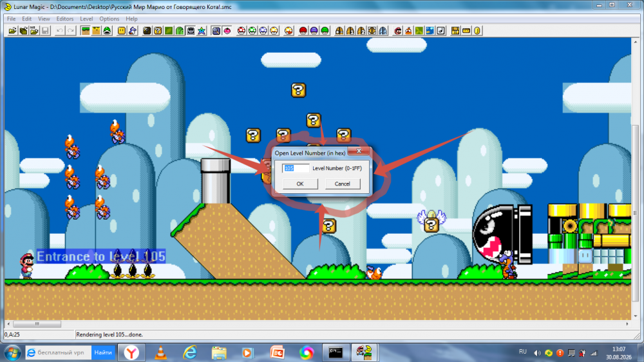This screenshot has width=644, height=362.
Task: Click the yellow brick block toolbar icon
Action: coord(455,31)
